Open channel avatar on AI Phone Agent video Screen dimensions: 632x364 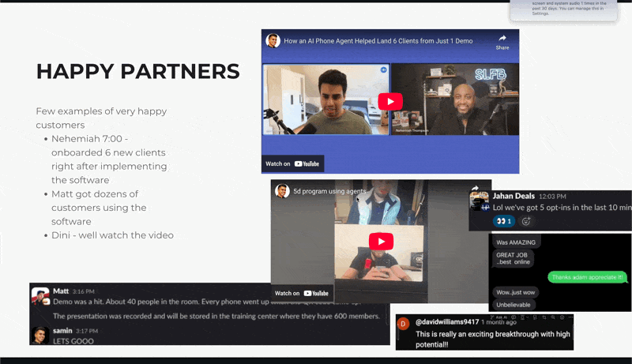point(273,41)
